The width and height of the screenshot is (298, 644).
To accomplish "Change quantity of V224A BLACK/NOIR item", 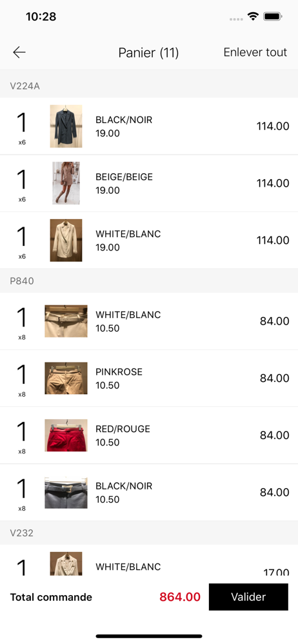I will click(x=22, y=127).
